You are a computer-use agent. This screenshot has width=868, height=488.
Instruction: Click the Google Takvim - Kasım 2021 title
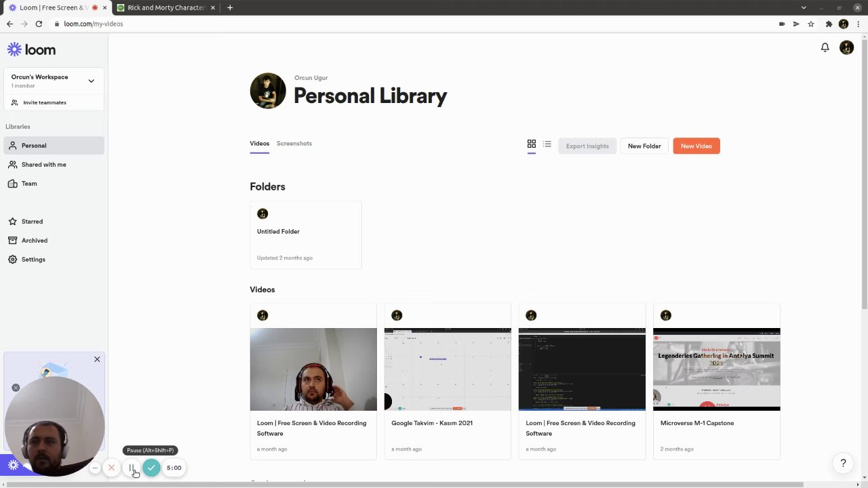(432, 423)
